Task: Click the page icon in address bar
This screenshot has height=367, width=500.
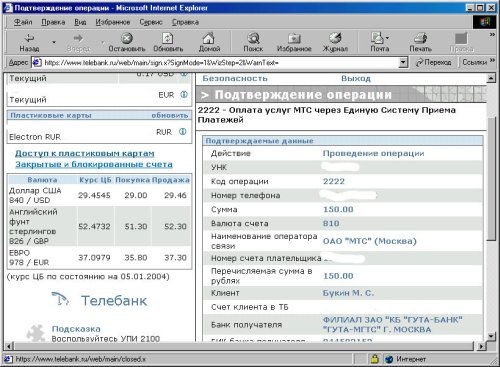Action: 36,62
